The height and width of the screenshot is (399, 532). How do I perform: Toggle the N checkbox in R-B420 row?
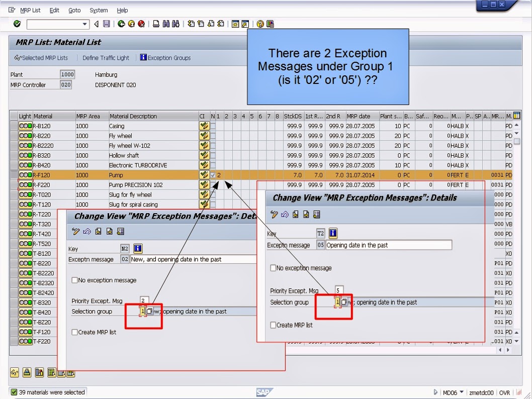click(x=213, y=165)
